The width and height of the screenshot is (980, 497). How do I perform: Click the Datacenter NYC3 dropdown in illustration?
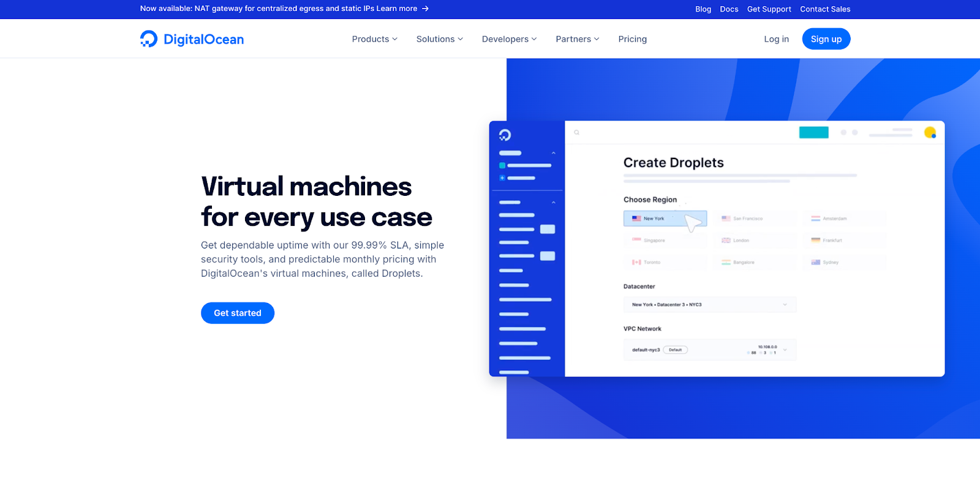click(710, 304)
